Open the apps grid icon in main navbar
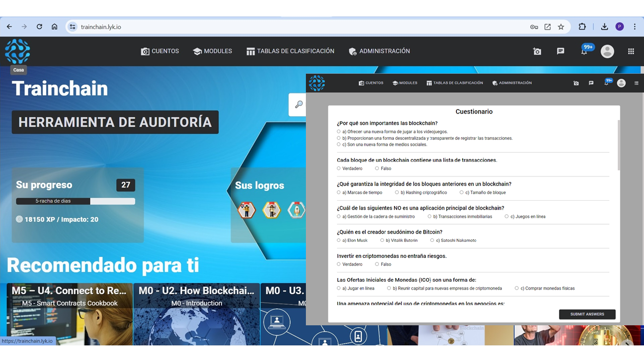This screenshot has width=644, height=362. point(631,51)
